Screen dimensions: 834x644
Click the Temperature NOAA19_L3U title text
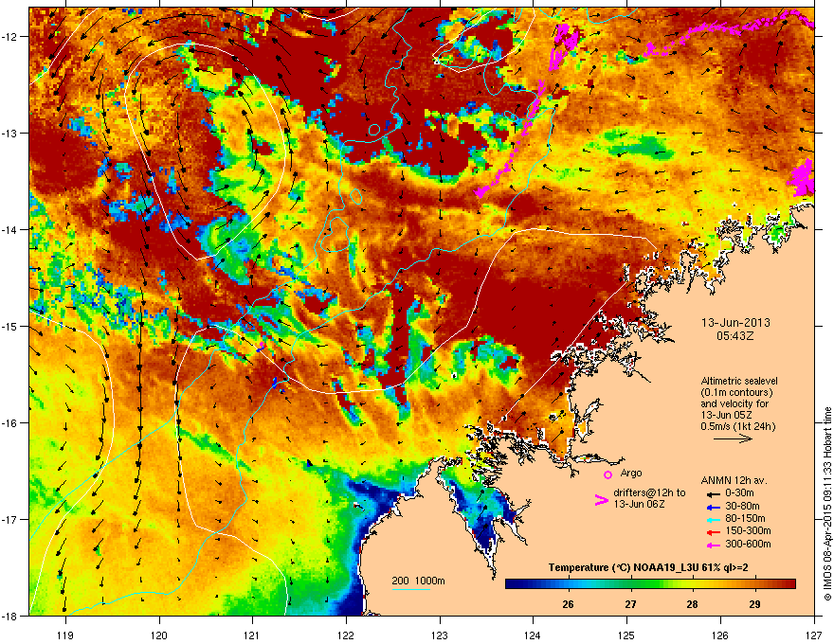click(648, 568)
